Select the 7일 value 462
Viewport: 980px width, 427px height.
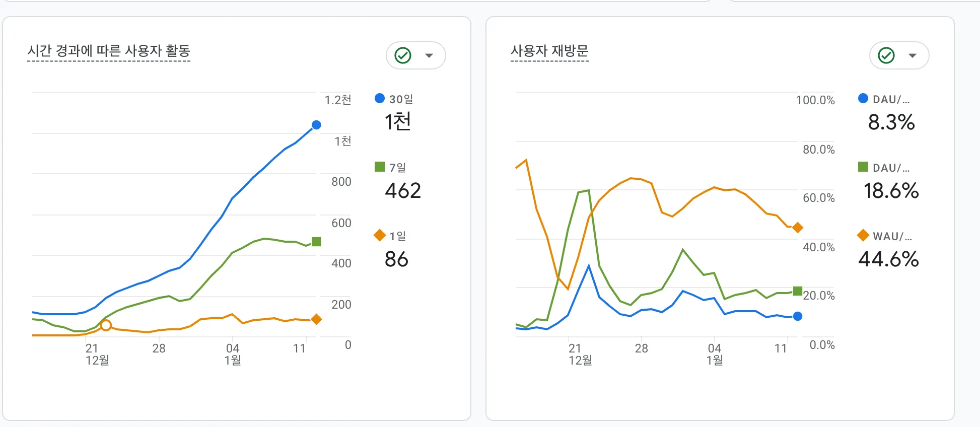click(403, 191)
